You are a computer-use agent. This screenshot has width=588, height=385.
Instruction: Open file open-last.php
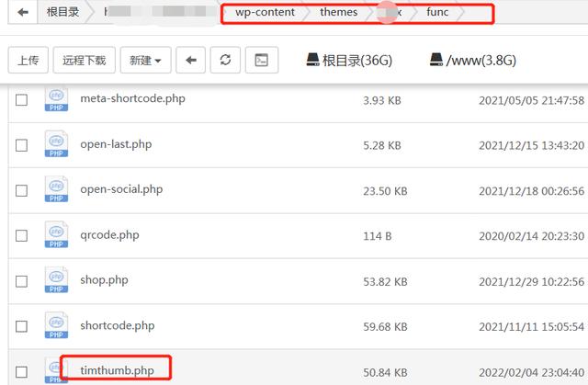tap(116, 144)
